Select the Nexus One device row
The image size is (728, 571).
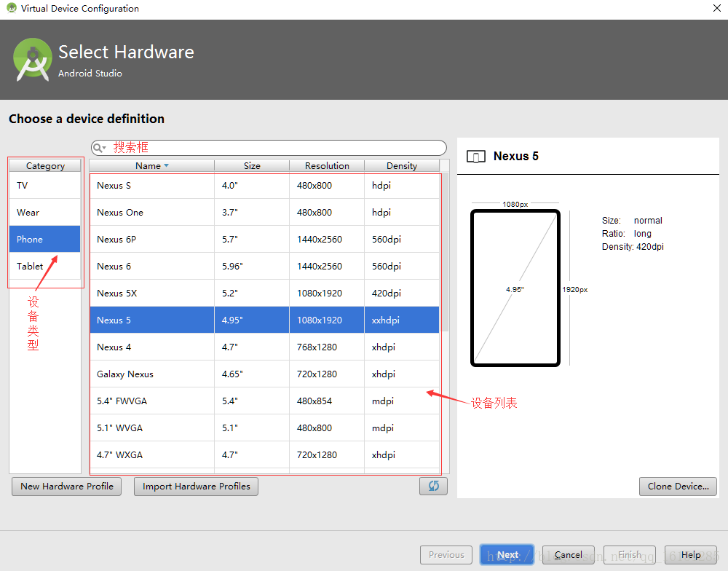pyautogui.click(x=265, y=213)
